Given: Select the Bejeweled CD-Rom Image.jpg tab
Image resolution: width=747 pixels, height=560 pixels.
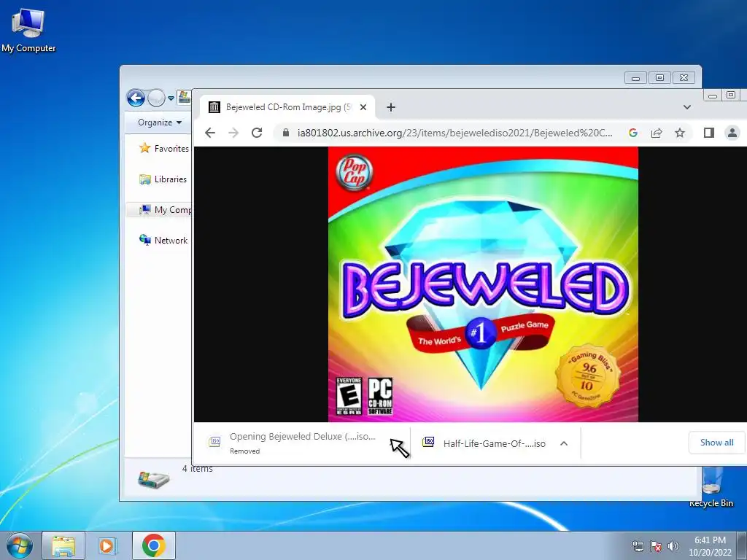Looking at the screenshot, I should point(287,107).
